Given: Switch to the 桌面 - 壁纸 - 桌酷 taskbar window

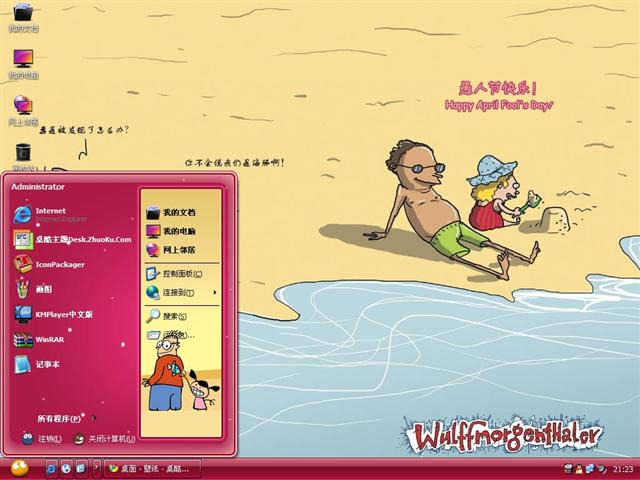Looking at the screenshot, I should click(x=152, y=469).
